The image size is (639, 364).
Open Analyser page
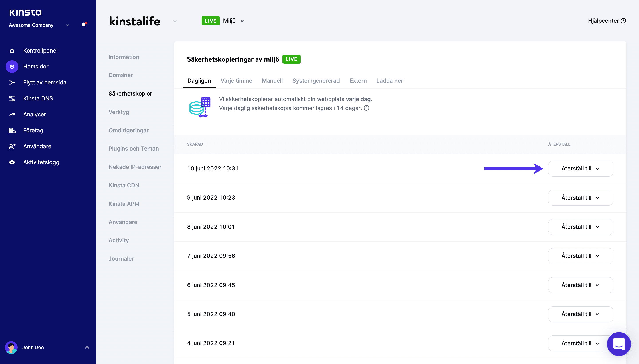click(x=35, y=115)
